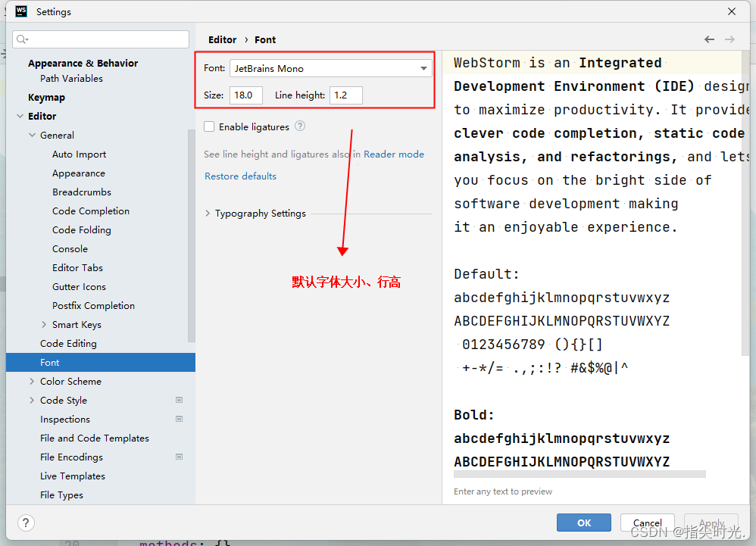Click the project-level icon beside Code Style
Screen dimensions: 756x546
click(x=180, y=400)
